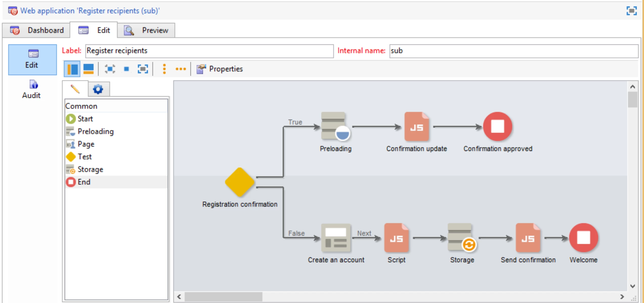This screenshot has width=644, height=303.
Task: Click the horizontal scrollbar thumb under the diagram
Action: 223,297
